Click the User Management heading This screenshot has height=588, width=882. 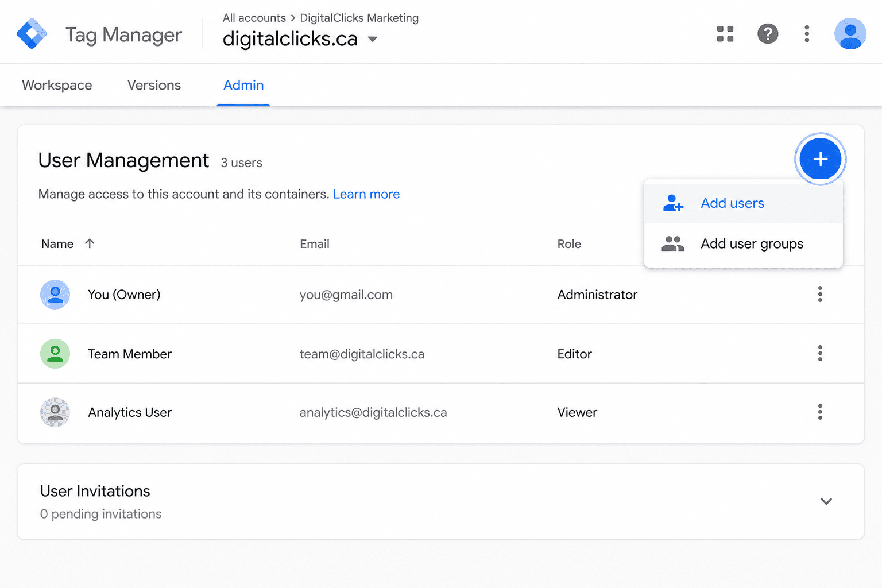[123, 160]
